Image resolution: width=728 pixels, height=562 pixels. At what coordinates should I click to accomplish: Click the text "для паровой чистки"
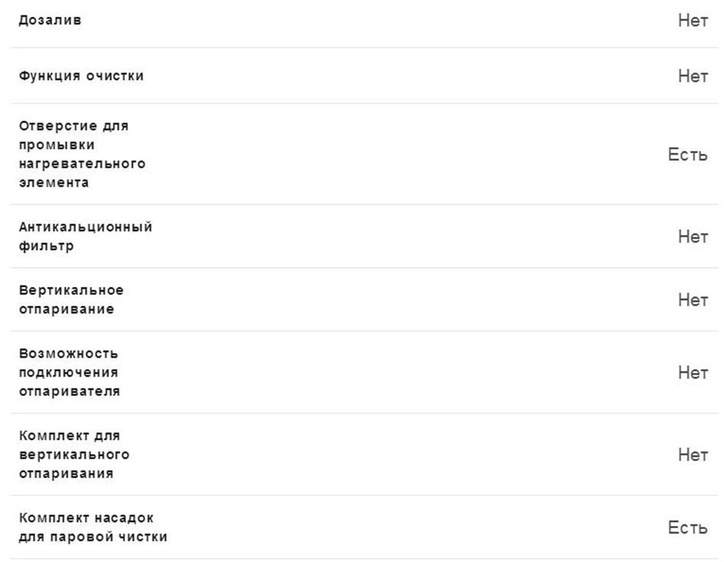coord(93,537)
